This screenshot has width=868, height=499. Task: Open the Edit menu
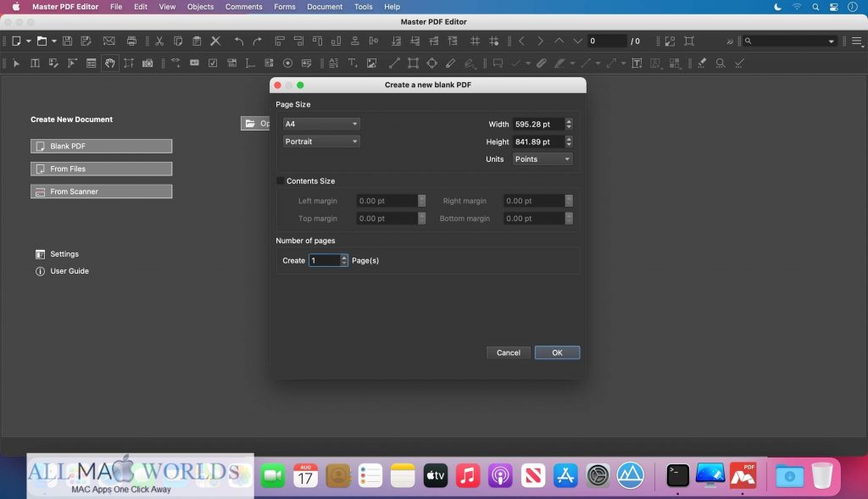tap(141, 7)
